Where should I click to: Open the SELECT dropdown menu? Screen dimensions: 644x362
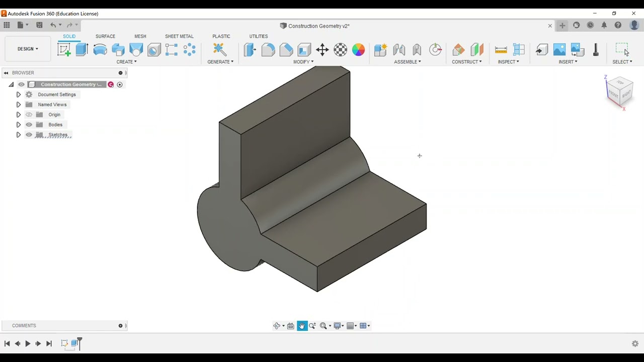(x=622, y=62)
